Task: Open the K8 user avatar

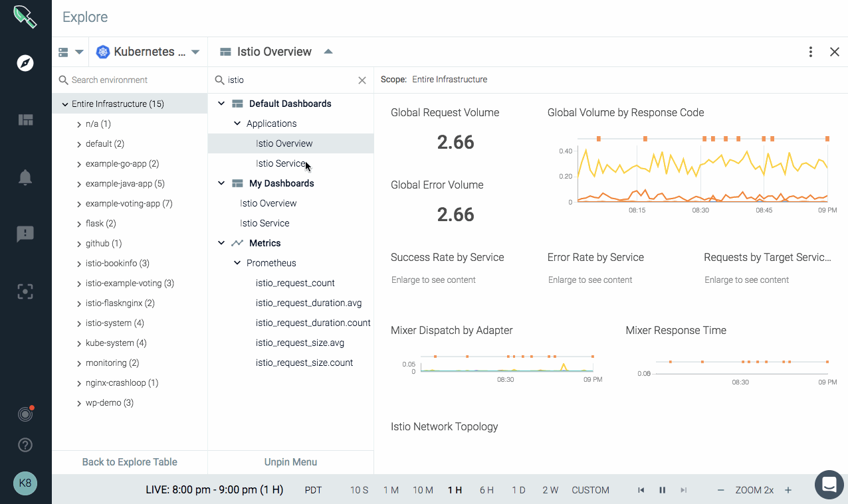Action: (25, 483)
